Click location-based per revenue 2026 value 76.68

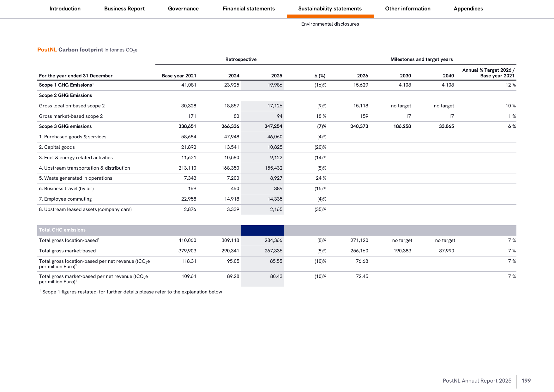pos(362,261)
